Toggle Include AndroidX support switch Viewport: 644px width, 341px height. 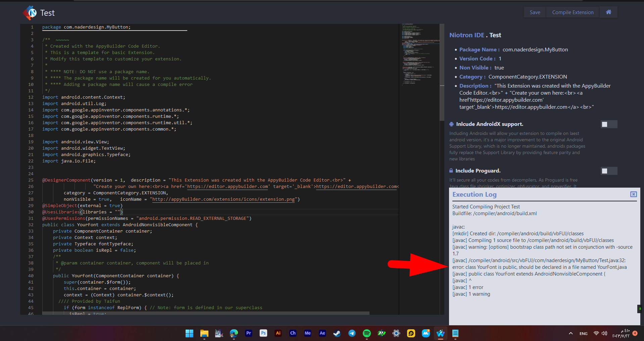click(609, 124)
